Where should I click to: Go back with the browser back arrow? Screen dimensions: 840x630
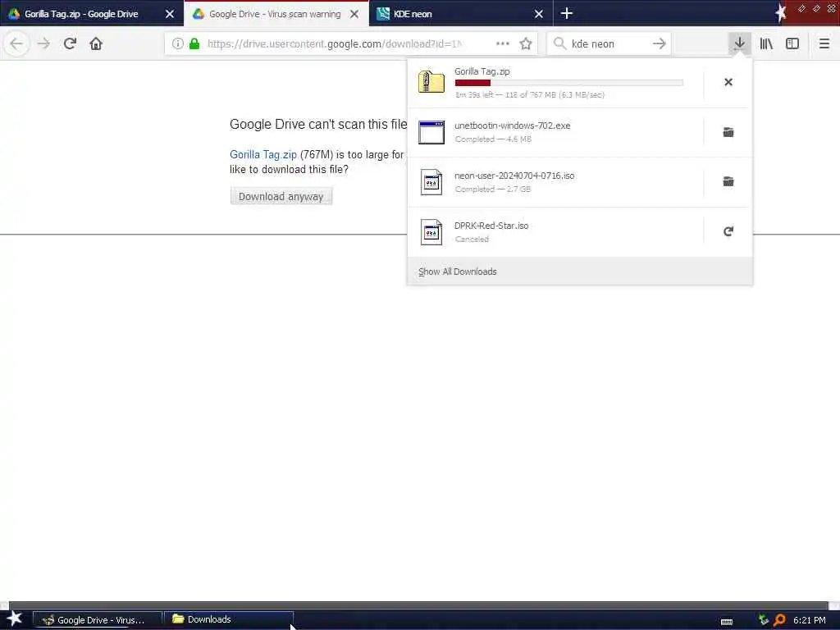point(16,43)
